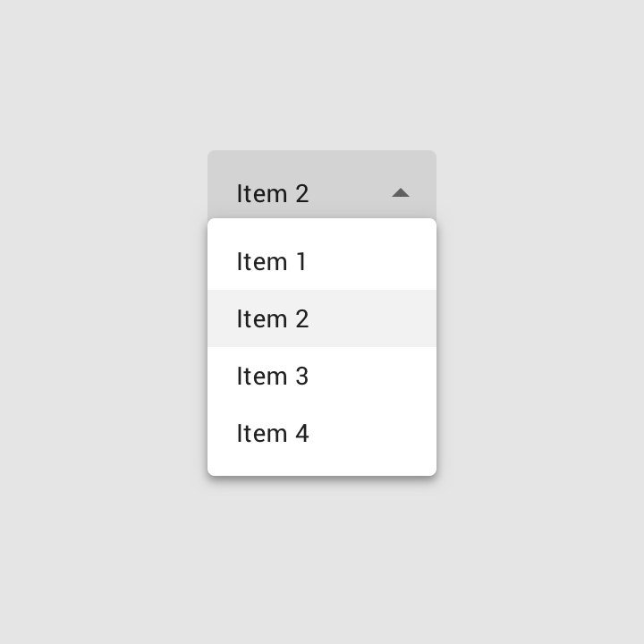Switch the selection to Item 3
This screenshot has height=644, width=644.
(x=321, y=377)
